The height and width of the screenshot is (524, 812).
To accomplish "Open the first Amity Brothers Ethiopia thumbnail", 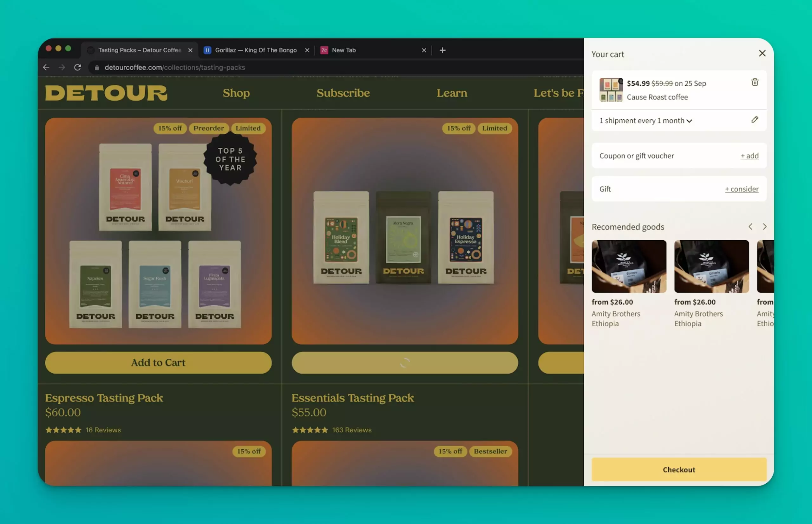I will pyautogui.click(x=628, y=266).
